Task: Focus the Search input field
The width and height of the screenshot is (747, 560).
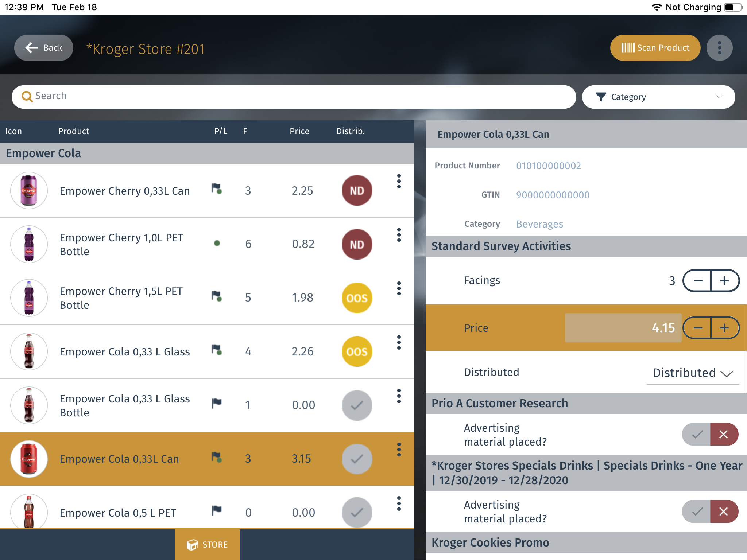Action: [x=294, y=97]
